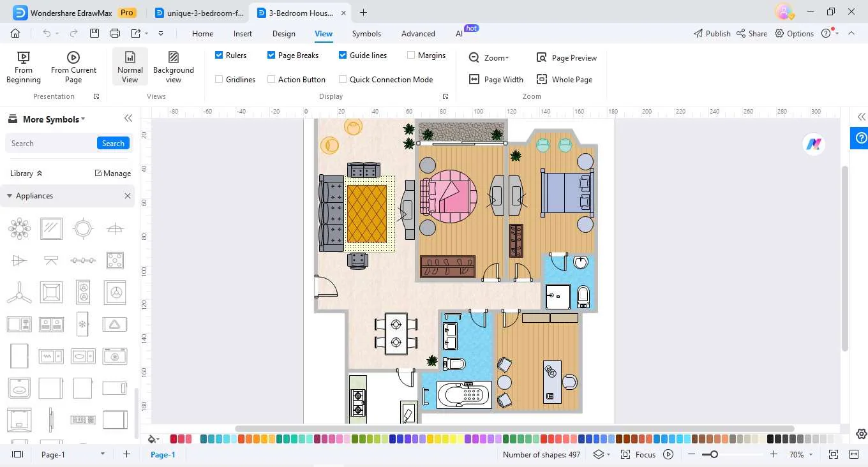Toggle Focus mode in status bar
Image resolution: width=868 pixels, height=467 pixels.
tap(638, 454)
